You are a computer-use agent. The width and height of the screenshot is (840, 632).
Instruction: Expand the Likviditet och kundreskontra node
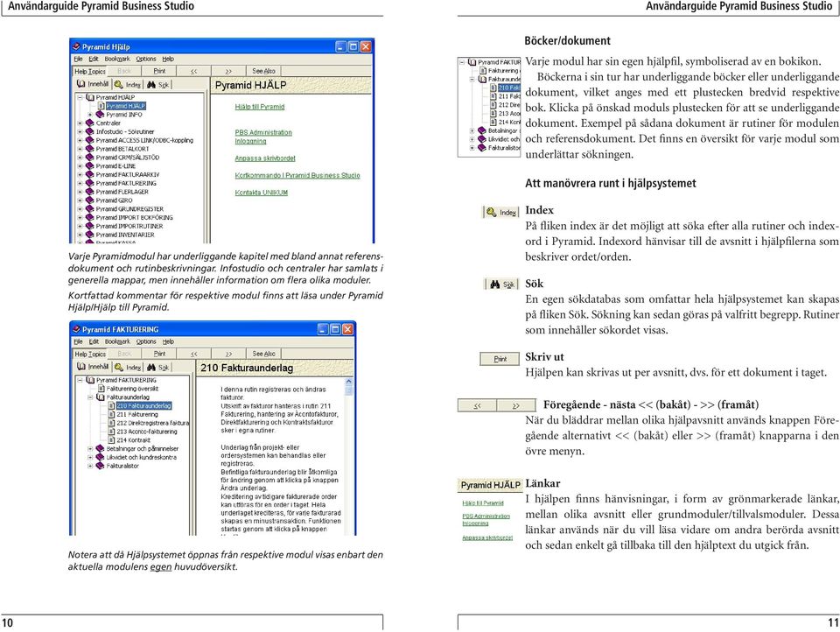pyautogui.click(x=90, y=457)
